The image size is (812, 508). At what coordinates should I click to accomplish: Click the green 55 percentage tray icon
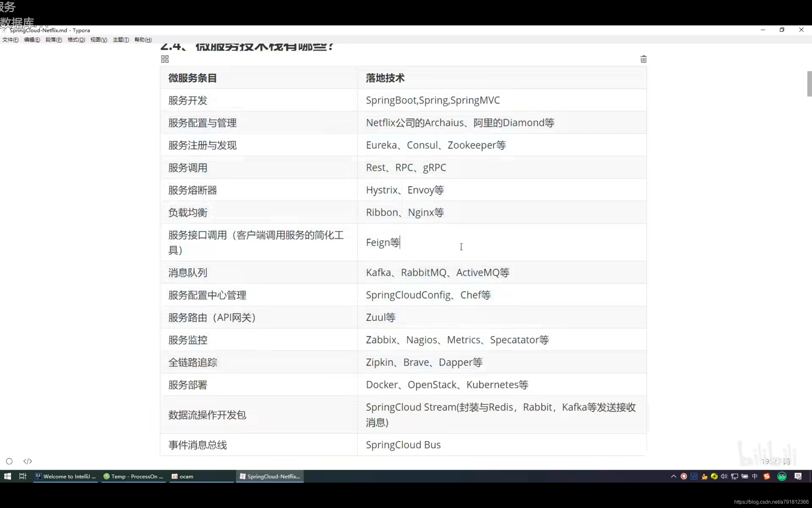tap(782, 476)
